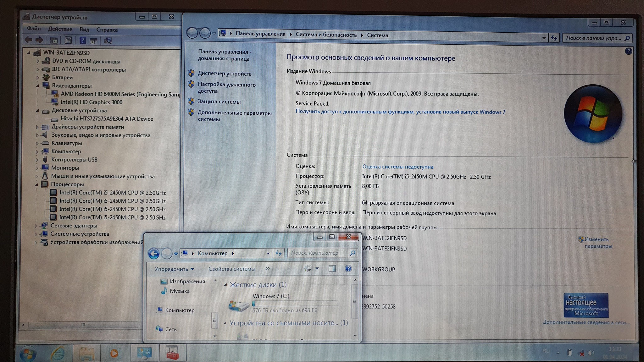Screen dimensions: 644x362
Task: Click the Device Manager back arrow icon
Action: click(29, 40)
